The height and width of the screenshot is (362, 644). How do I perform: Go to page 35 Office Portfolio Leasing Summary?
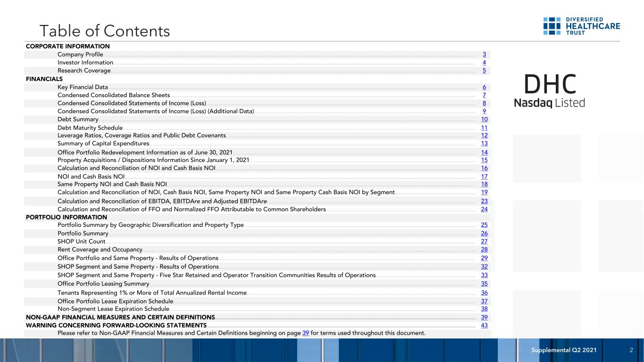[485, 284]
